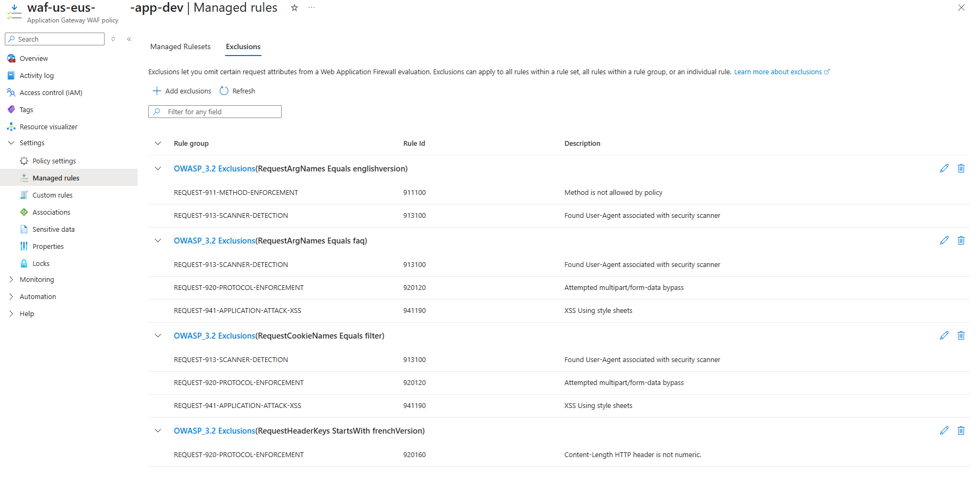Delete the faq exclusion with trash icon
This screenshot has height=487, width=980.
(960, 240)
